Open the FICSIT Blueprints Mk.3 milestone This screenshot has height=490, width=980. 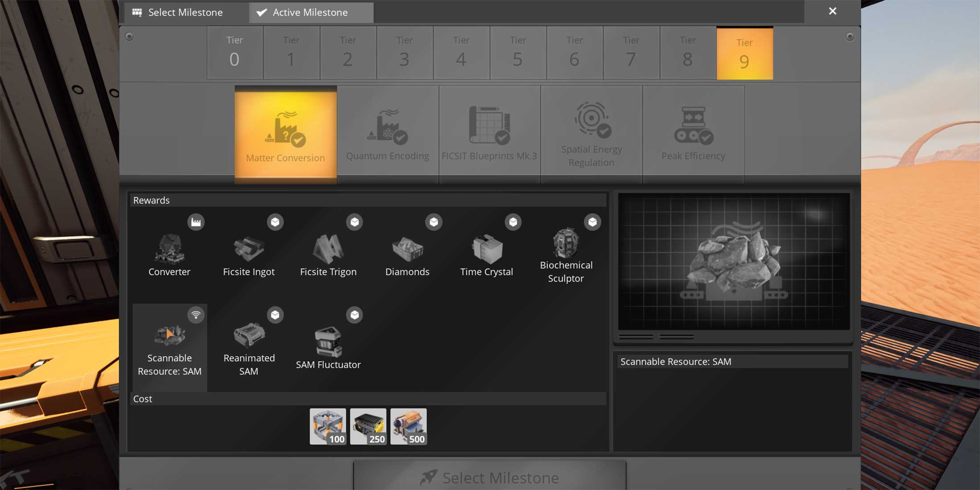coord(490,134)
